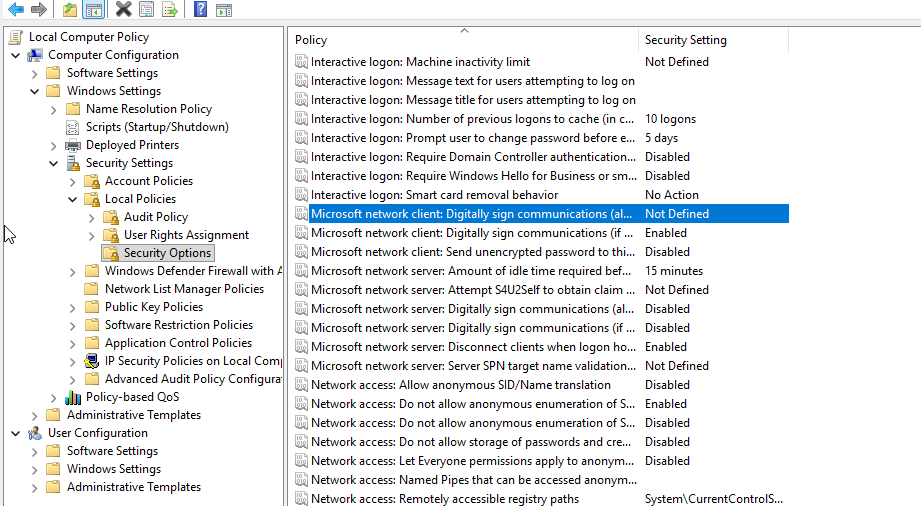Click the Delete X toolbar icon
Image resolution: width=921 pixels, height=506 pixels.
pos(123,9)
